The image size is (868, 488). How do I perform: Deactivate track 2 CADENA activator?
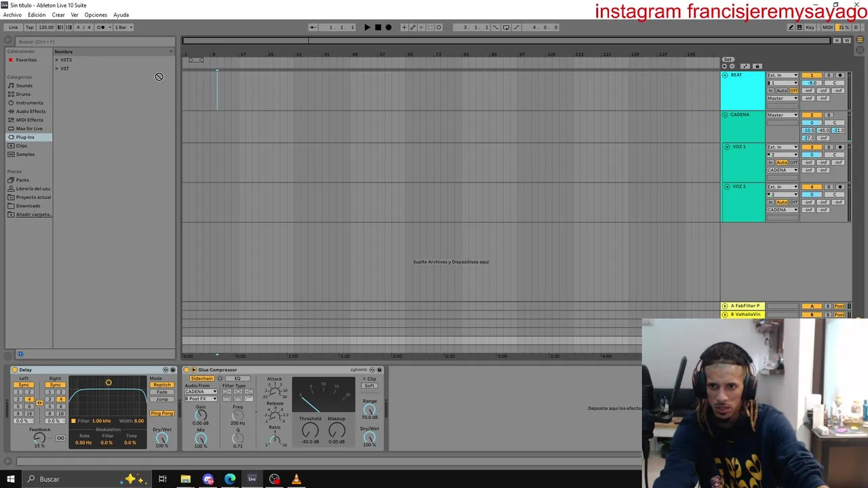[812, 115]
